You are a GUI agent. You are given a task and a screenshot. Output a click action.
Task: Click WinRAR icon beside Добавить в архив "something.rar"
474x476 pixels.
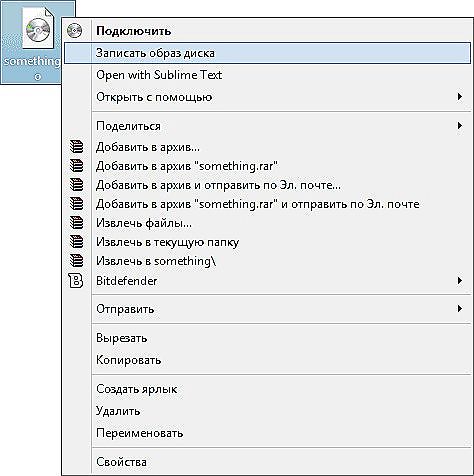[76, 165]
